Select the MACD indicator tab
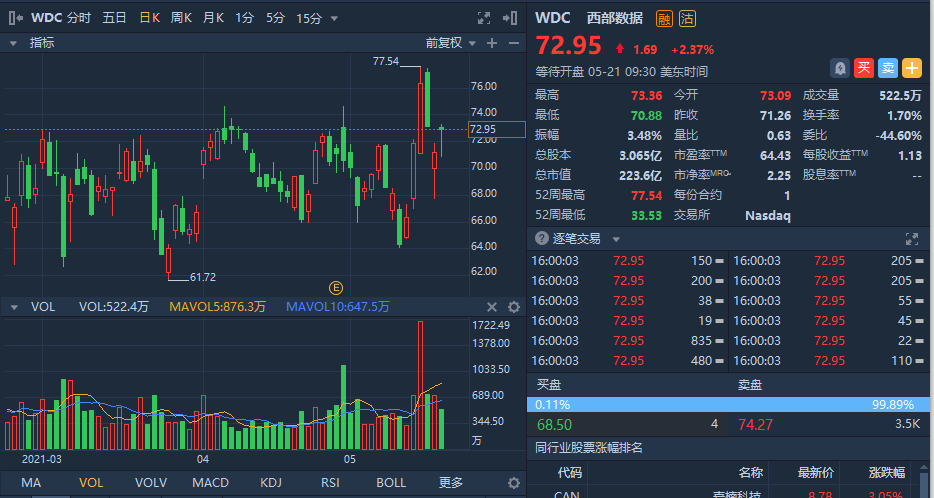Viewport: 934px width, 498px height. click(x=210, y=483)
